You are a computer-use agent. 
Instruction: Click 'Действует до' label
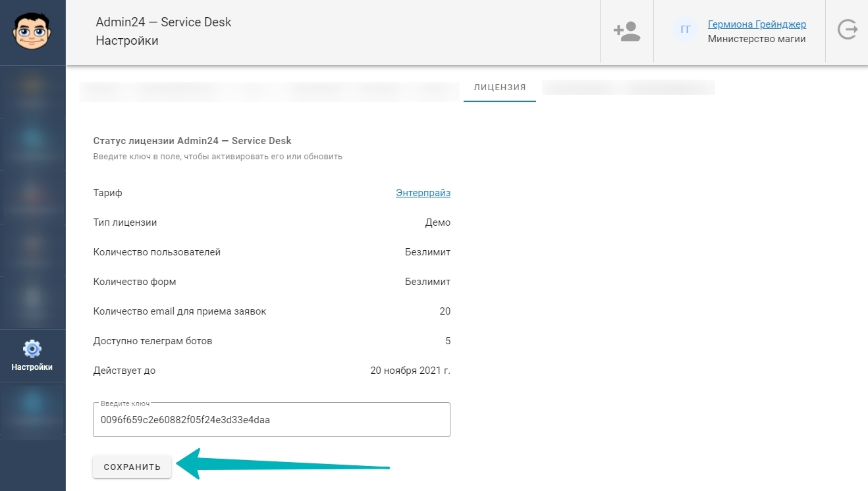[124, 371]
